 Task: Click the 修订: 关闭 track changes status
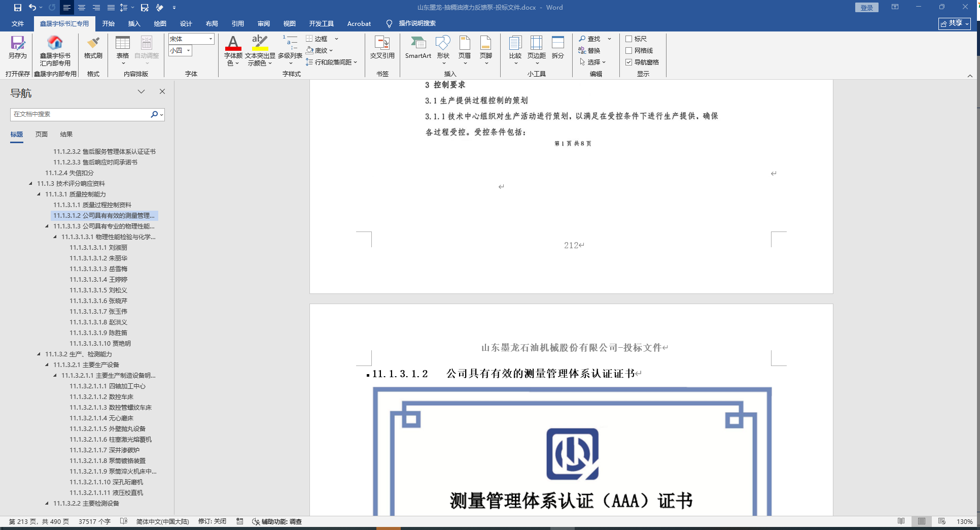click(x=212, y=521)
